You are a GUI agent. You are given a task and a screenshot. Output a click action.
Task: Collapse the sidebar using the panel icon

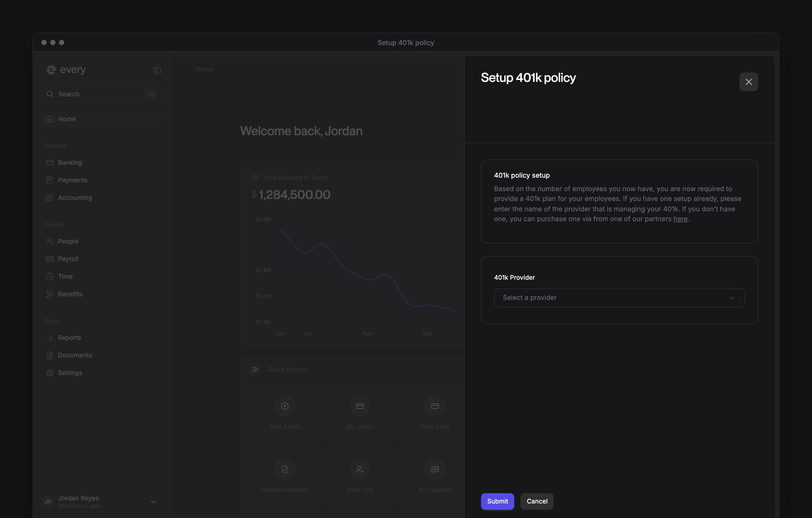[x=157, y=70]
